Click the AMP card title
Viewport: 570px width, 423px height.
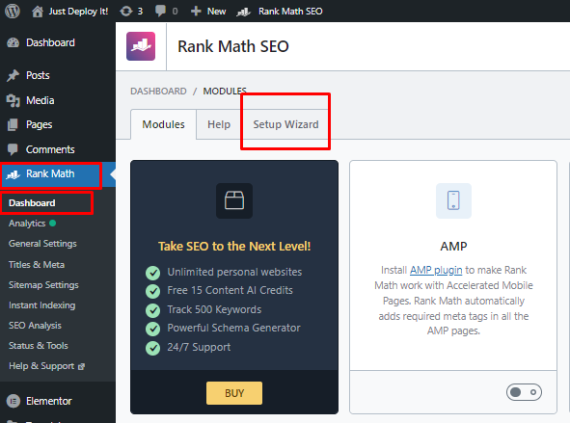click(453, 246)
